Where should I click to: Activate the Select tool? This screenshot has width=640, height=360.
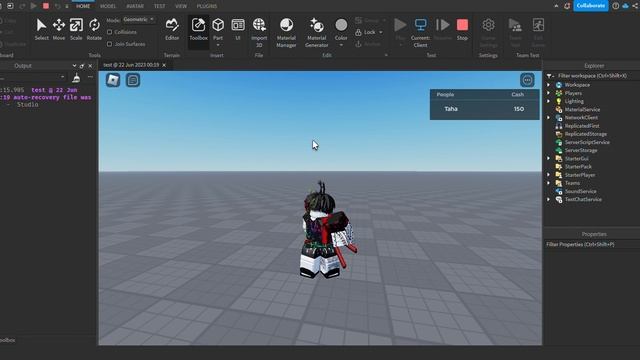click(x=41, y=29)
